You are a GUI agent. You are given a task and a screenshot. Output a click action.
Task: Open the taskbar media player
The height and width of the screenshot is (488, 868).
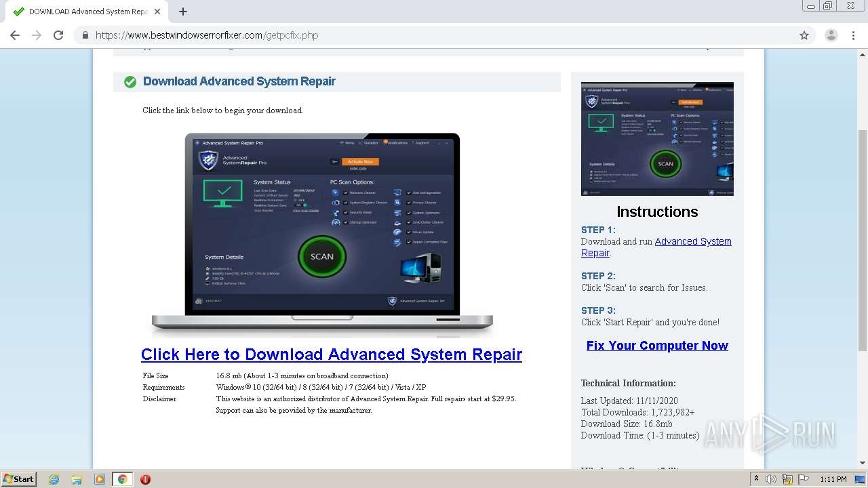click(x=100, y=479)
